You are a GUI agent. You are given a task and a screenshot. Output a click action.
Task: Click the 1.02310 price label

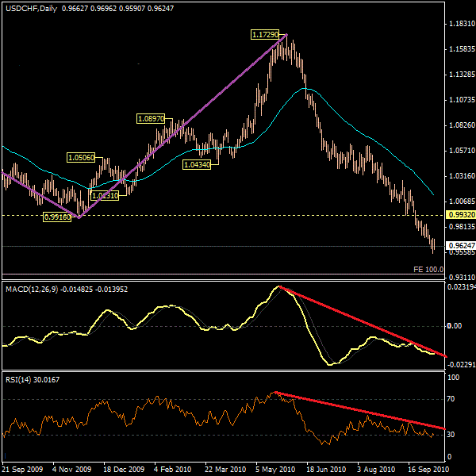click(104, 195)
